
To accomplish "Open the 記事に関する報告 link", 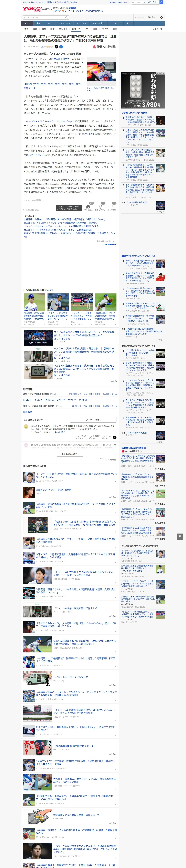I will tap(32, 210).
